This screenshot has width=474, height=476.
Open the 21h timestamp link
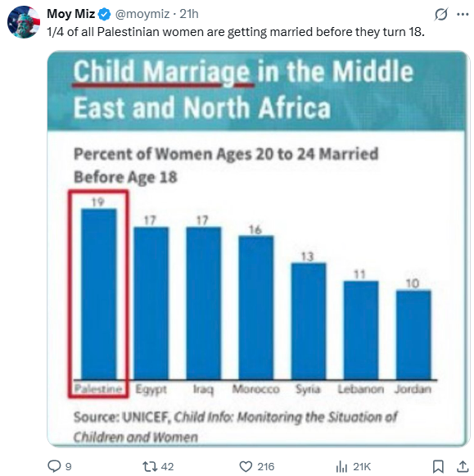click(189, 14)
